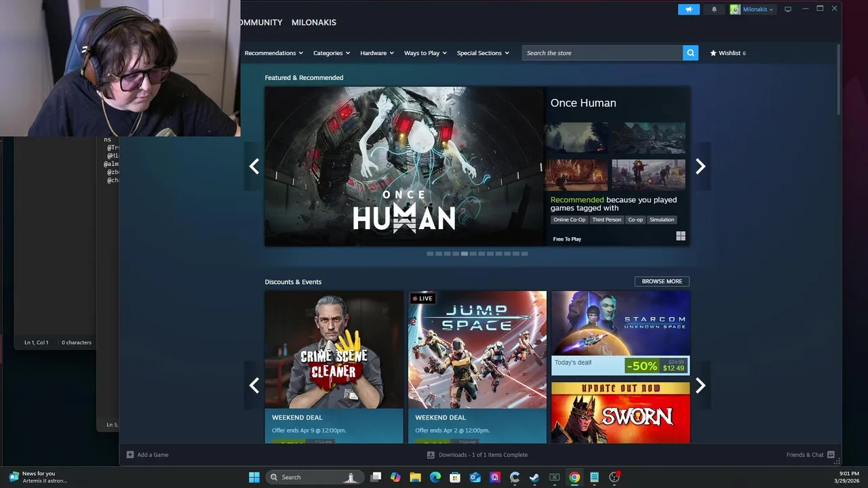868x488 pixels.
Task: Open Microsoft Edge from taskbar
Action: click(x=435, y=477)
